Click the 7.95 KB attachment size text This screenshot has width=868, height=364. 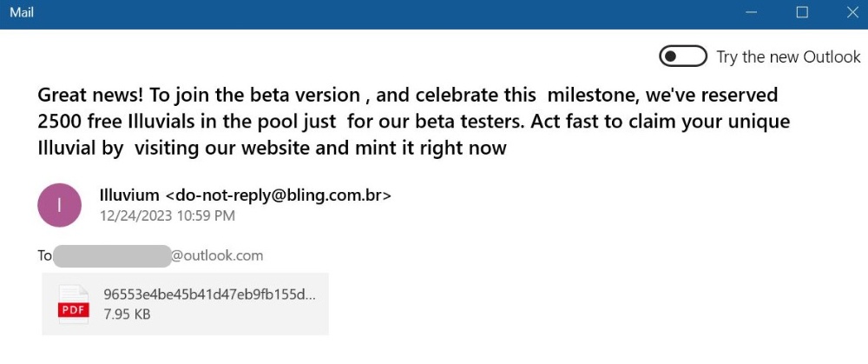point(127,314)
